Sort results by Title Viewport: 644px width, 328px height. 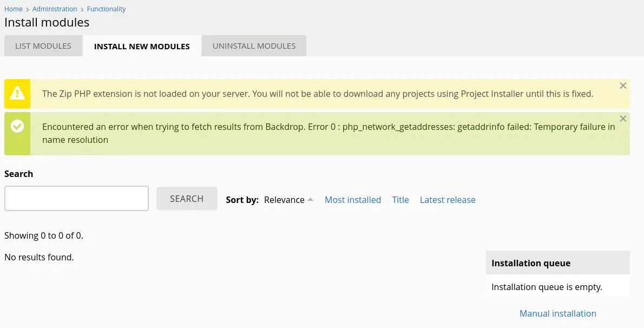pos(400,200)
